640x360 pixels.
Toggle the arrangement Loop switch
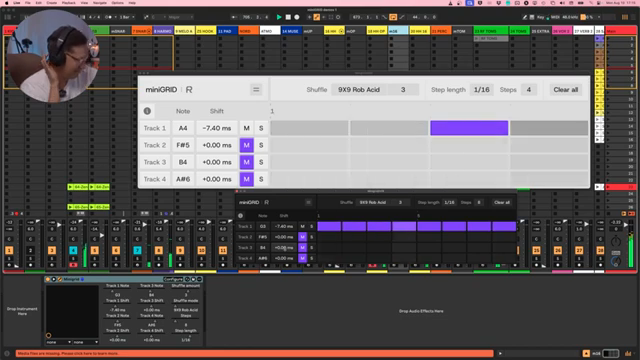point(393,17)
